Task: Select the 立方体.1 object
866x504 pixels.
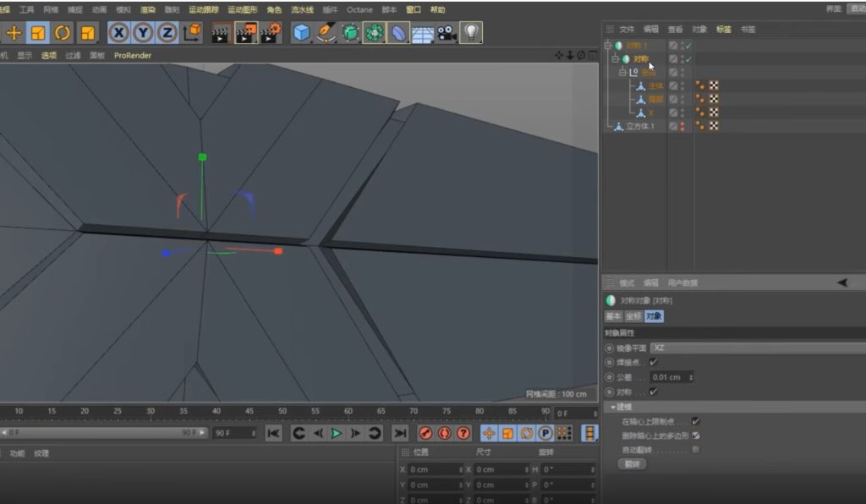Action: coord(640,126)
